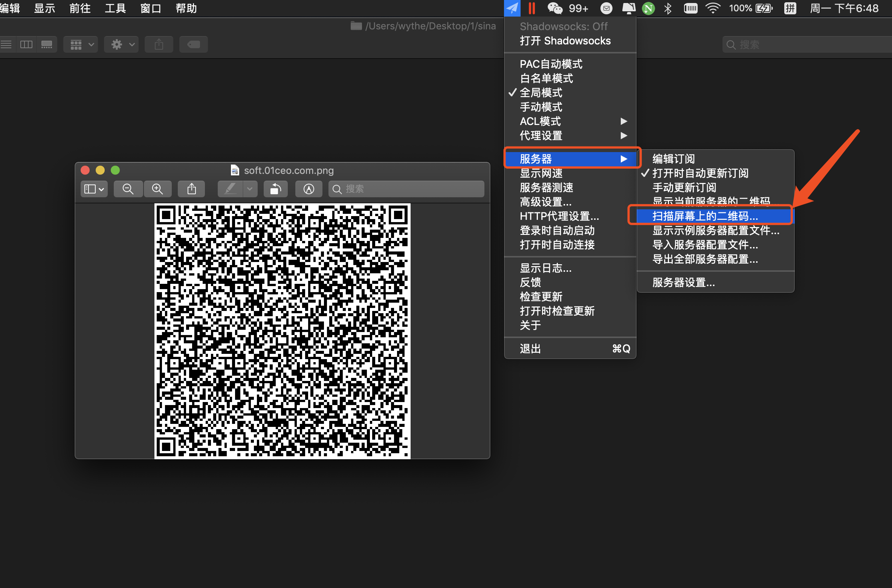The width and height of the screenshot is (892, 588).
Task: Open the 帮助 menu
Action: pos(186,8)
